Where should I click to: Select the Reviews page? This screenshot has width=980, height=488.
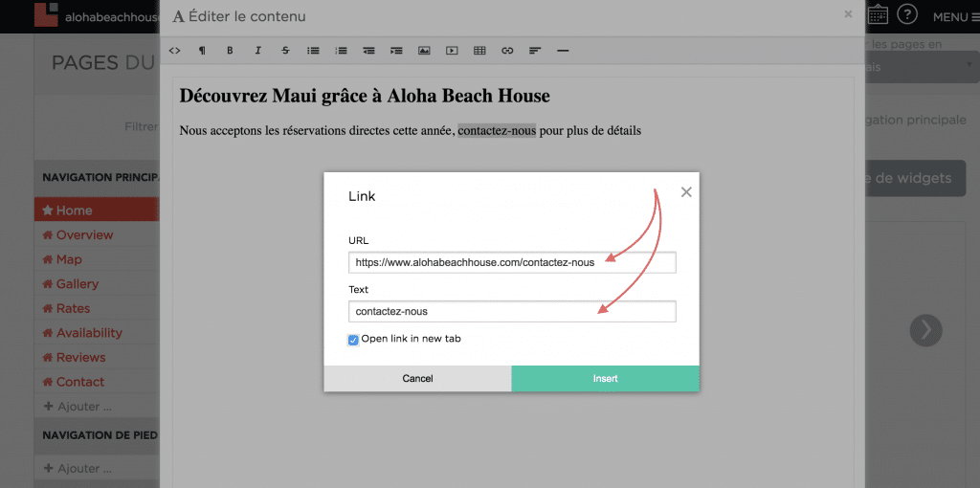(x=97, y=357)
